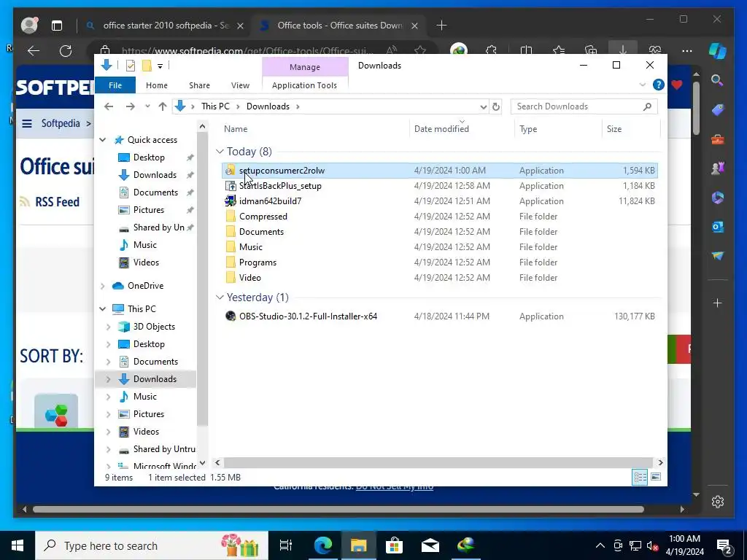This screenshot has width=747, height=560.
Task: Open Mail app from the taskbar
Action: click(x=430, y=545)
